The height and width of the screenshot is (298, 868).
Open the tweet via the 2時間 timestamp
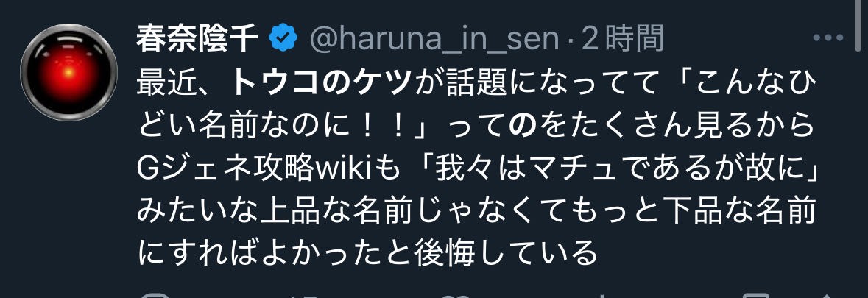point(621,39)
